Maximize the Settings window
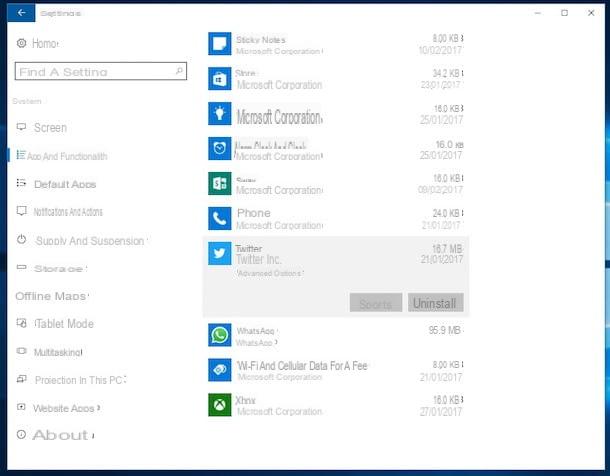 coord(564,13)
